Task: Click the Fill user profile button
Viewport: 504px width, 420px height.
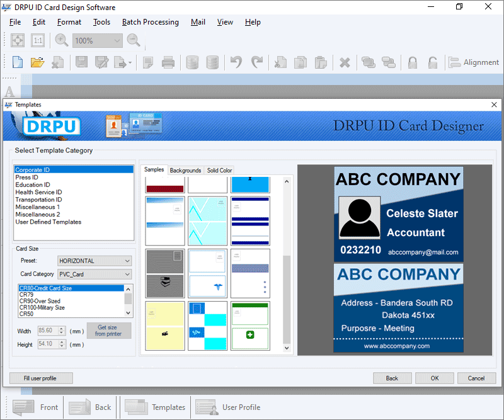Action: (x=40, y=378)
